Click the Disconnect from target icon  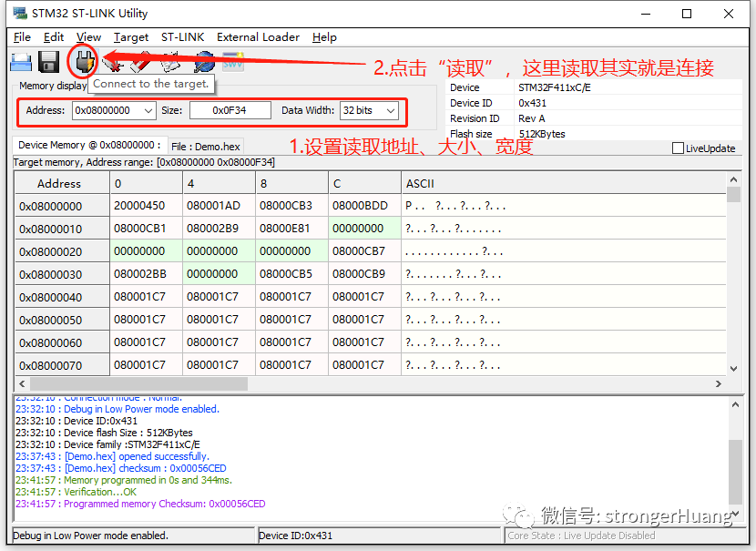112,62
